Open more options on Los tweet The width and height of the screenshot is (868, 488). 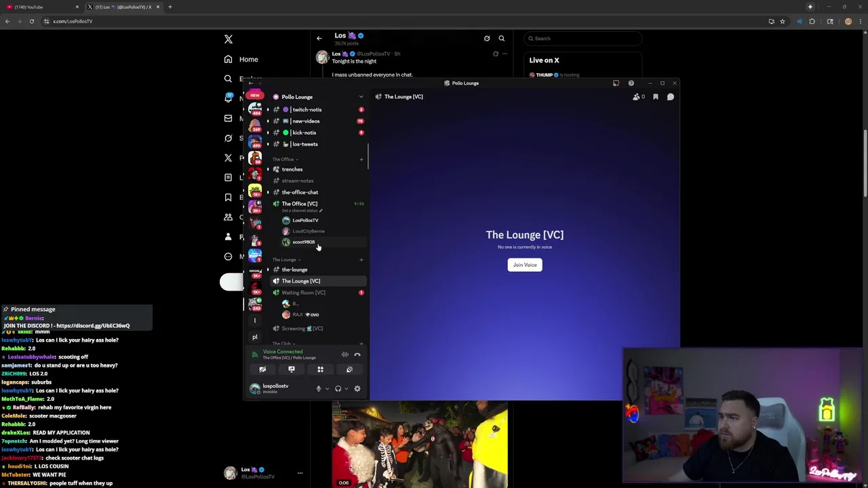point(505,54)
